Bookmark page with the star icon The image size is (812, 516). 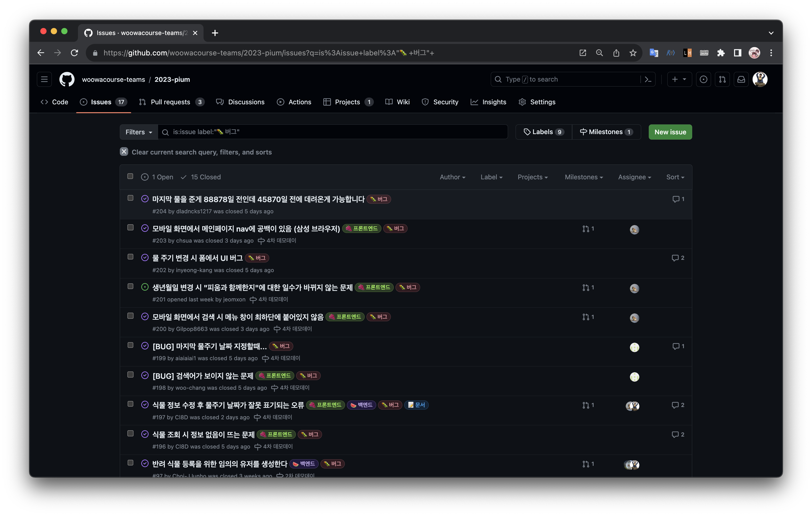(x=633, y=53)
